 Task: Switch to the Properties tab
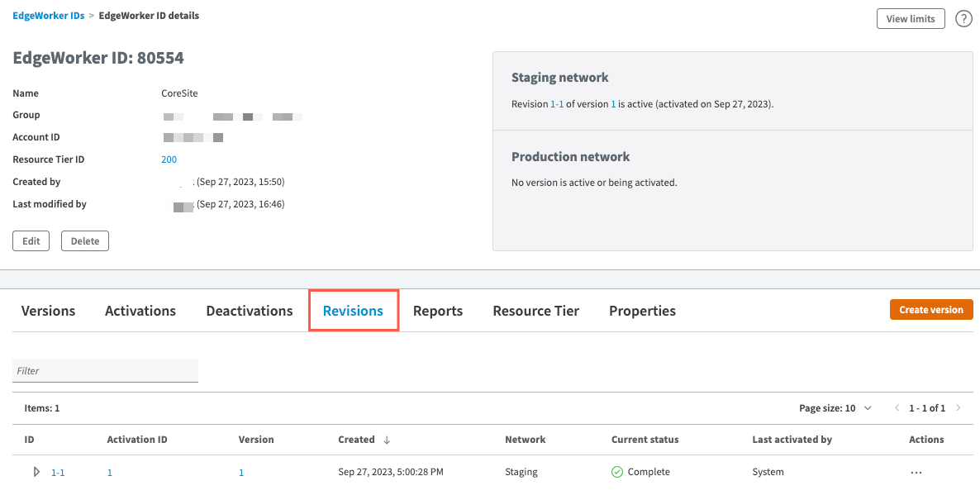click(642, 311)
